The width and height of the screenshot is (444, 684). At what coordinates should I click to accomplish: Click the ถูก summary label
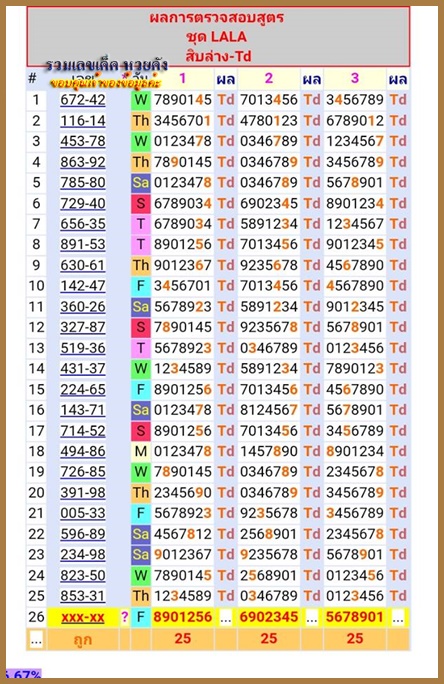[x=83, y=640]
